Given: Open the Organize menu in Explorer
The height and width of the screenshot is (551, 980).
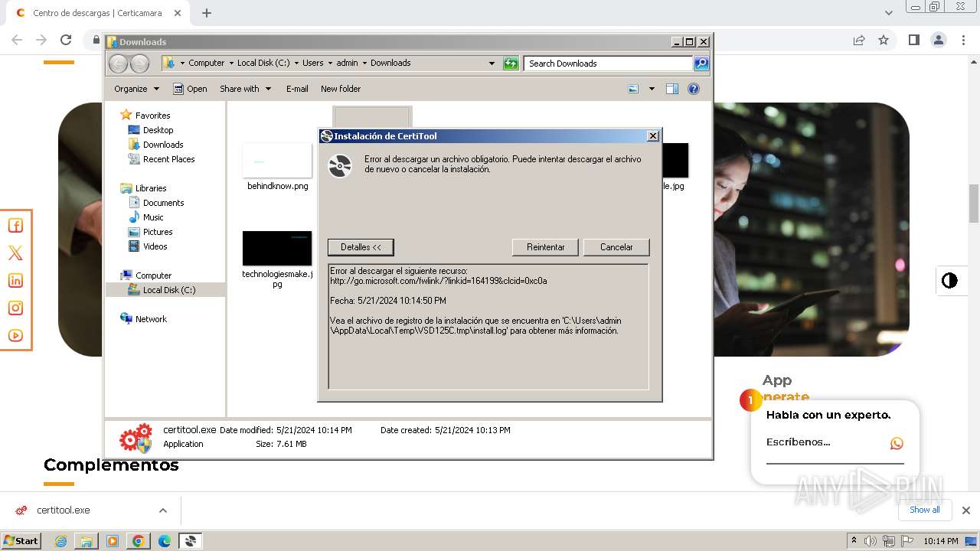Looking at the screenshot, I should pyautogui.click(x=136, y=89).
